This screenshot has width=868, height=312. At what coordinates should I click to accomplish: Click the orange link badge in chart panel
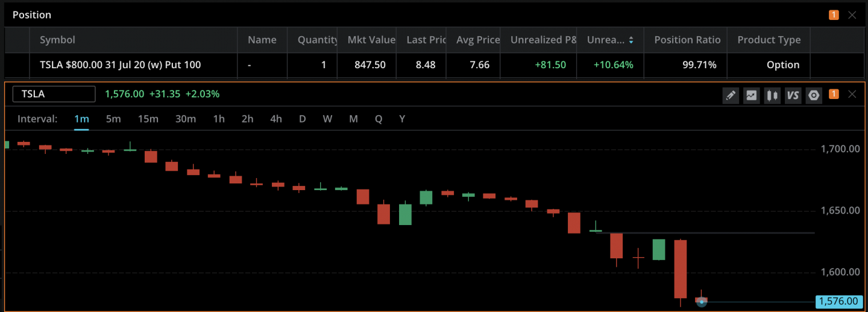pos(834,94)
